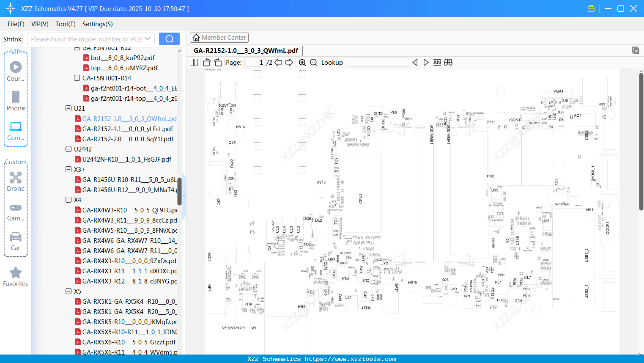
Task: Find previous lookup match
Action: pyautogui.click(x=415, y=62)
